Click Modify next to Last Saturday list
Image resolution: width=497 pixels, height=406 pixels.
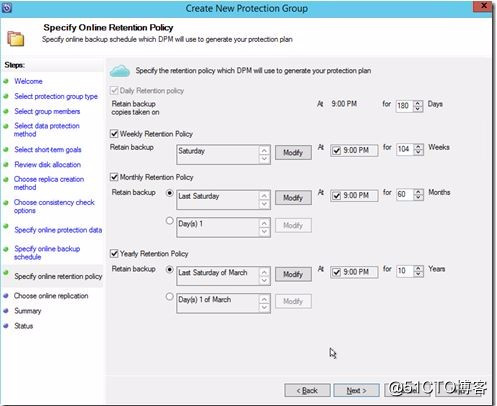click(x=293, y=198)
